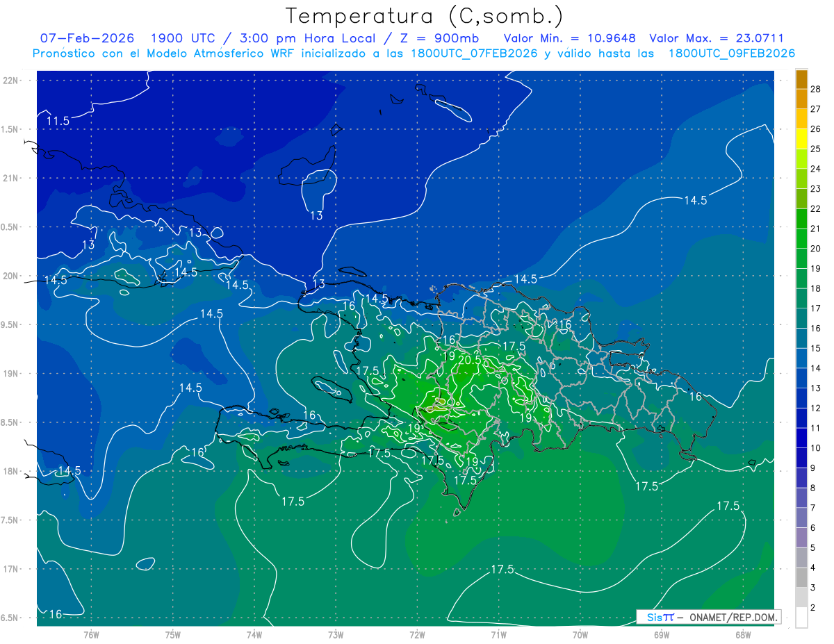
Task: Click the yellow legend band between 25 and 26
Action: [801, 139]
